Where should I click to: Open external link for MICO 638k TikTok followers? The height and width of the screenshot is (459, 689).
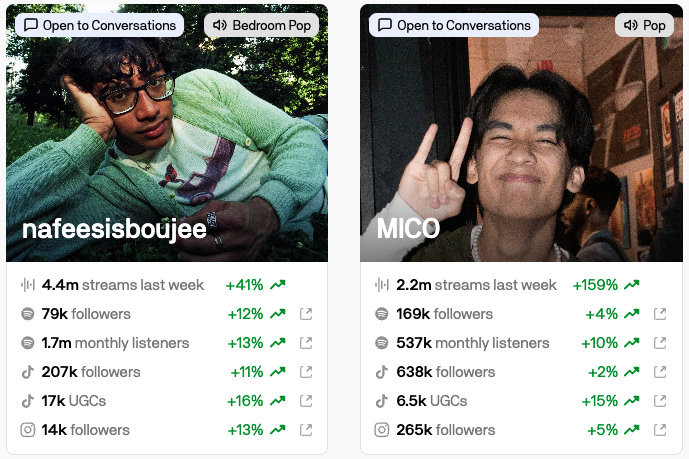[660, 372]
